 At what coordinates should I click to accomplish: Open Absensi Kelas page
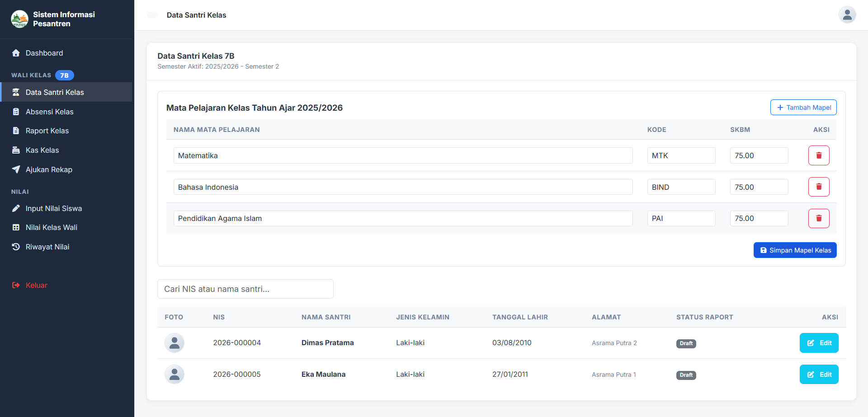point(66,112)
